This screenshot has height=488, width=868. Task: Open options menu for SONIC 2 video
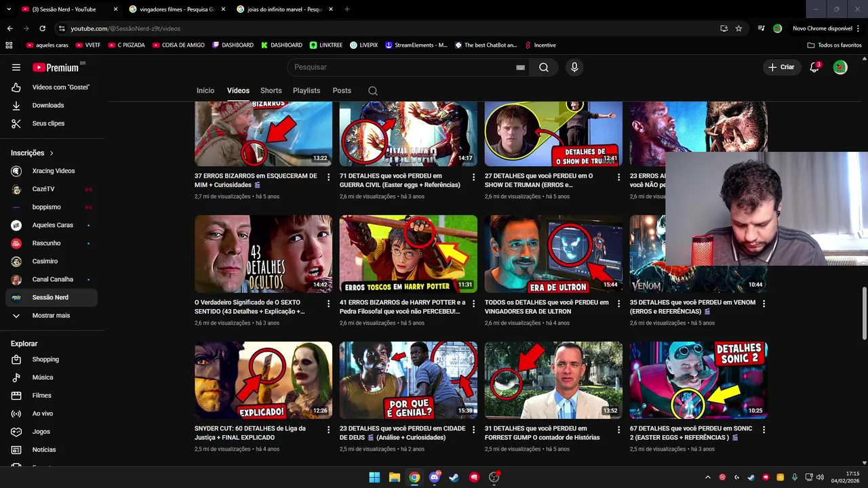tap(764, 430)
